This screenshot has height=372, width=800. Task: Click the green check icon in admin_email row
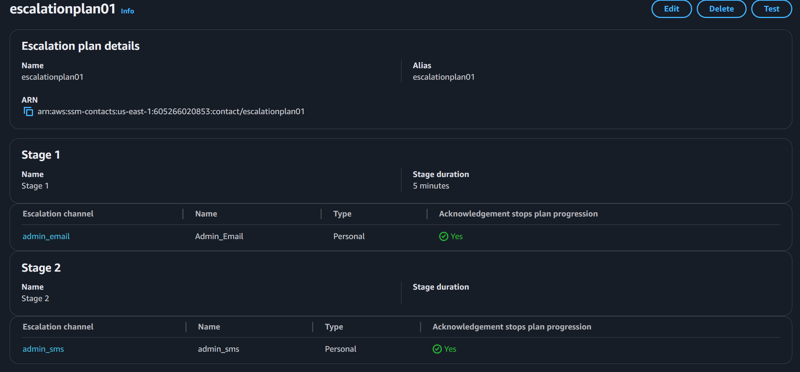443,236
